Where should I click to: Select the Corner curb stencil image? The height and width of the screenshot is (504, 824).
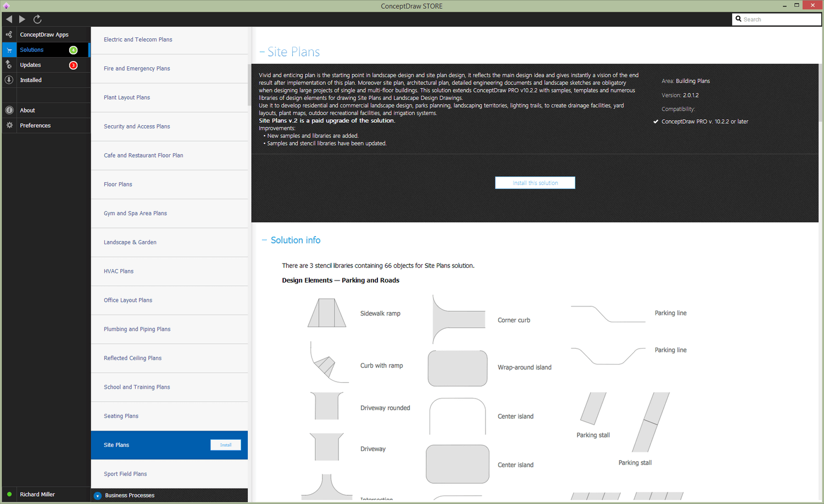tap(459, 320)
